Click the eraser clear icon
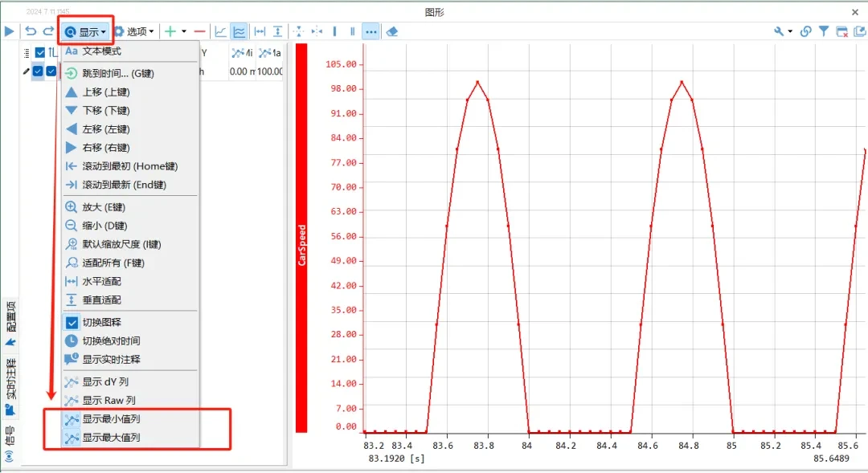Image resolution: width=868 pixels, height=473 pixels. 392,31
